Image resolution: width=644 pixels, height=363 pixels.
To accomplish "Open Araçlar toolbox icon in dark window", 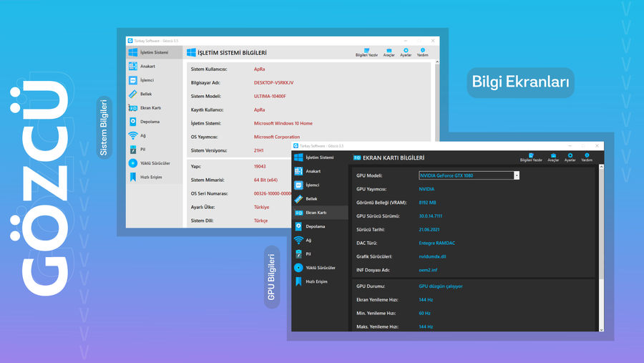I will (553, 155).
